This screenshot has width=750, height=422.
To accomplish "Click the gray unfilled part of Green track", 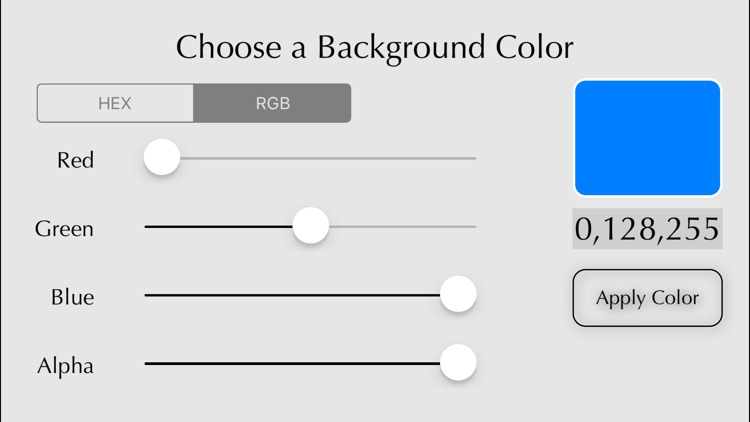I will (403, 226).
